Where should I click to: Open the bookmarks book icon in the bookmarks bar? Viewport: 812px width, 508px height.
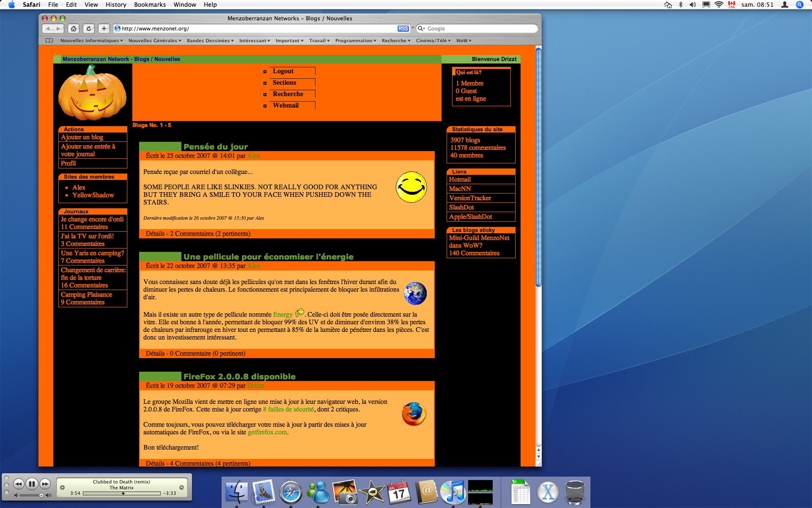pyautogui.click(x=49, y=41)
